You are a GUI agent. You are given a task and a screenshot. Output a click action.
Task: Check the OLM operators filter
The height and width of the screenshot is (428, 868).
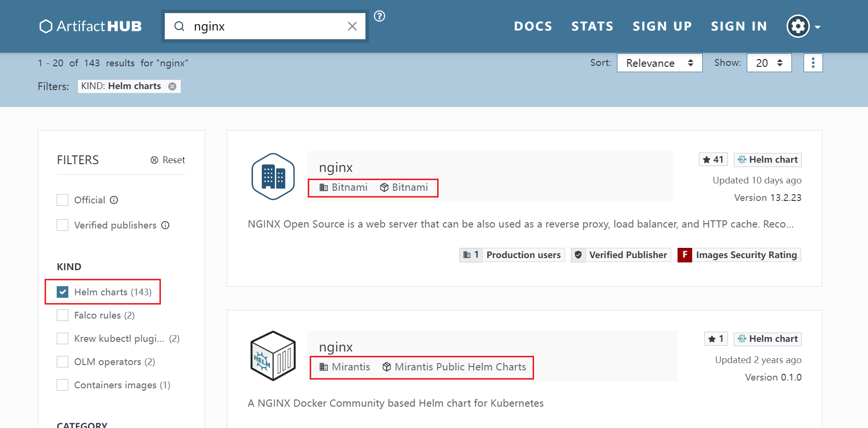coord(63,362)
